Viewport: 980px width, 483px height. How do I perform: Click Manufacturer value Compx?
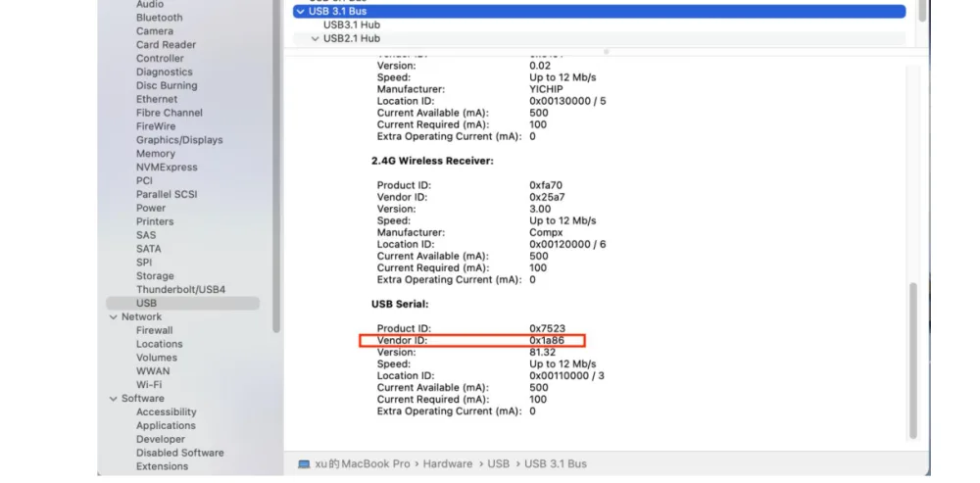[546, 232]
